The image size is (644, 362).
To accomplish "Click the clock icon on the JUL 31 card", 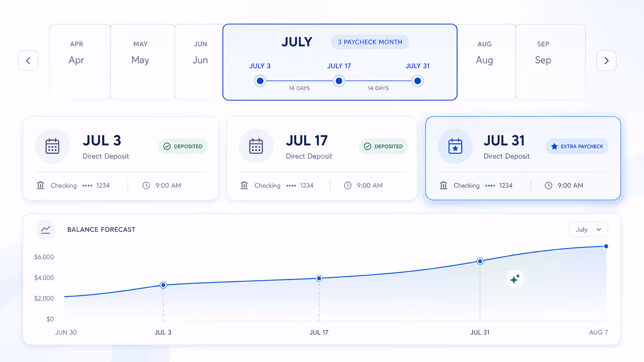I will pyautogui.click(x=548, y=185).
